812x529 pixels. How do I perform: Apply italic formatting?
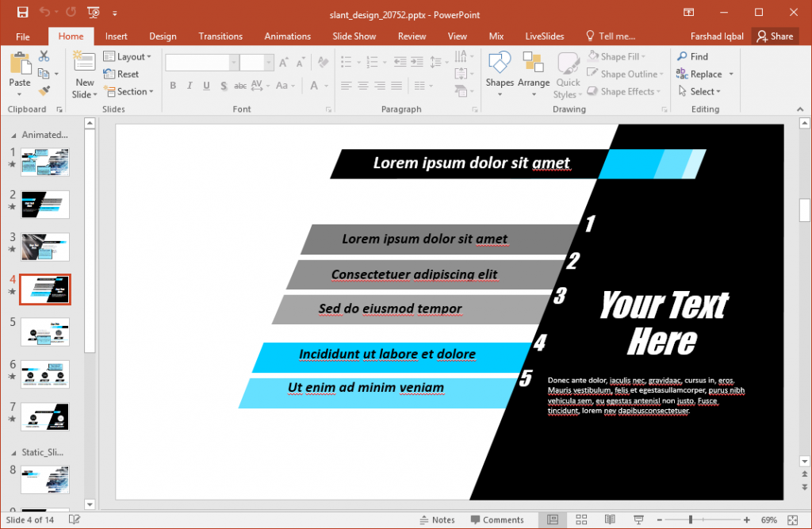point(190,86)
